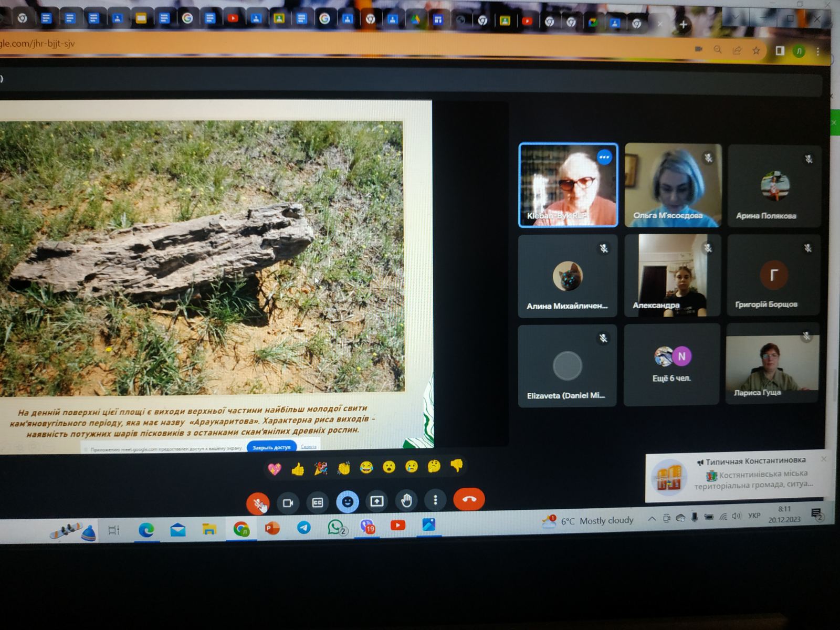Image resolution: width=840 pixels, height=630 pixels.
Task: Open a new browser tab
Action: point(683,24)
